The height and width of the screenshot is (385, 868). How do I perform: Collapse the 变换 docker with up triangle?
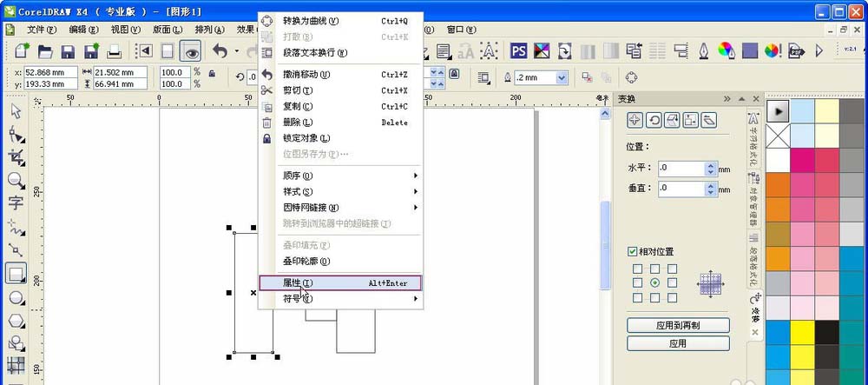[742, 98]
